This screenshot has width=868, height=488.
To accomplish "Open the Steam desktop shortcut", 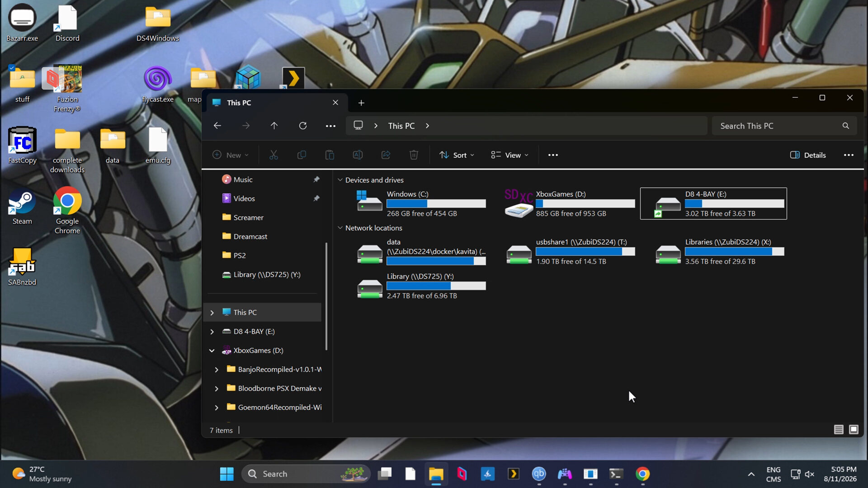I will 22,207.
